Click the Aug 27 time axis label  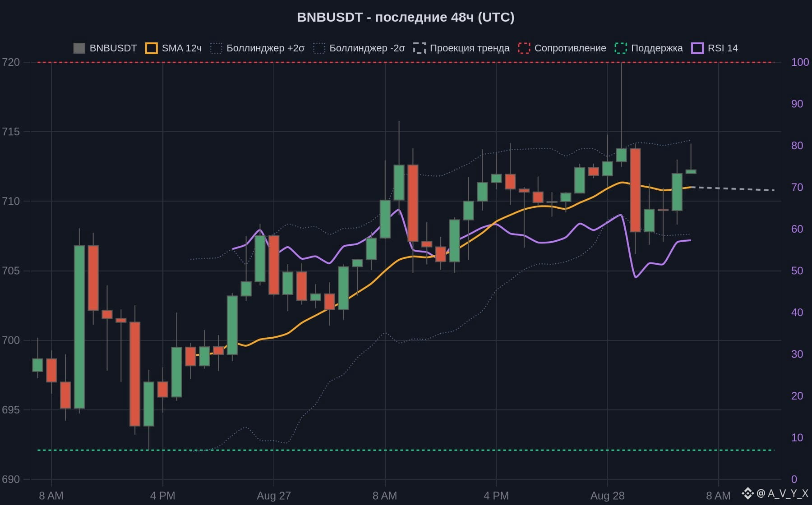pyautogui.click(x=274, y=496)
